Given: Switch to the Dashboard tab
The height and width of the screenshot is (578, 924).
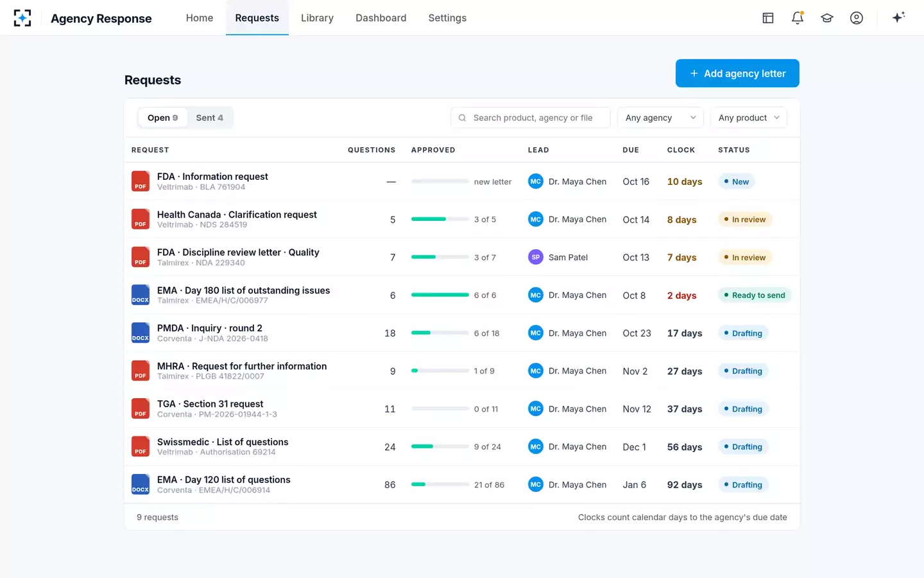Looking at the screenshot, I should pos(381,18).
